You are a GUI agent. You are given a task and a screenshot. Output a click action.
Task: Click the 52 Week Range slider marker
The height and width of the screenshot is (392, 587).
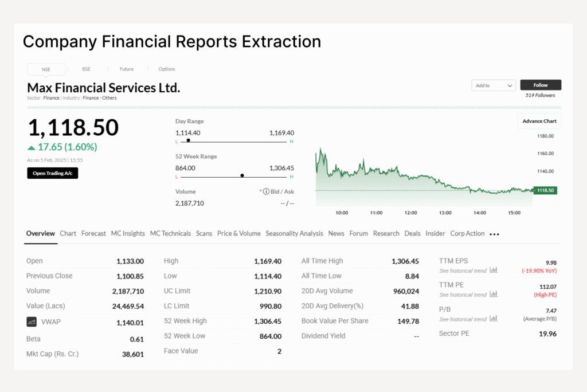242,175
